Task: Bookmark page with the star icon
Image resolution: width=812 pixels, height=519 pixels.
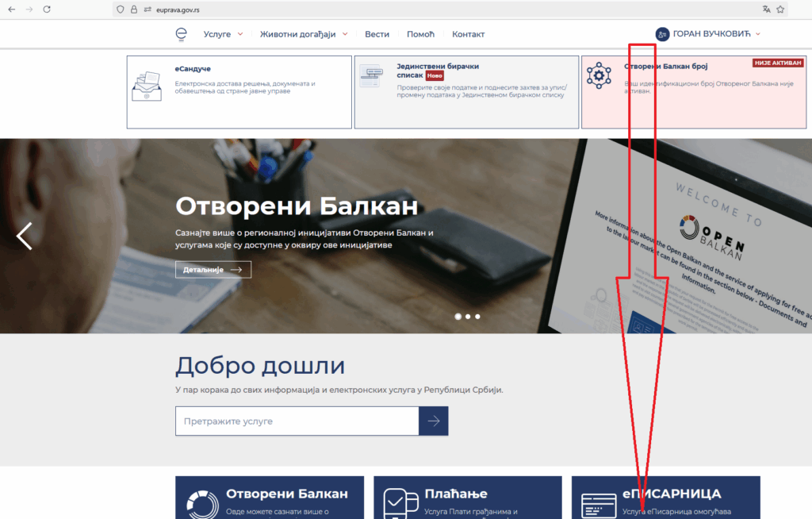Action: (780, 10)
